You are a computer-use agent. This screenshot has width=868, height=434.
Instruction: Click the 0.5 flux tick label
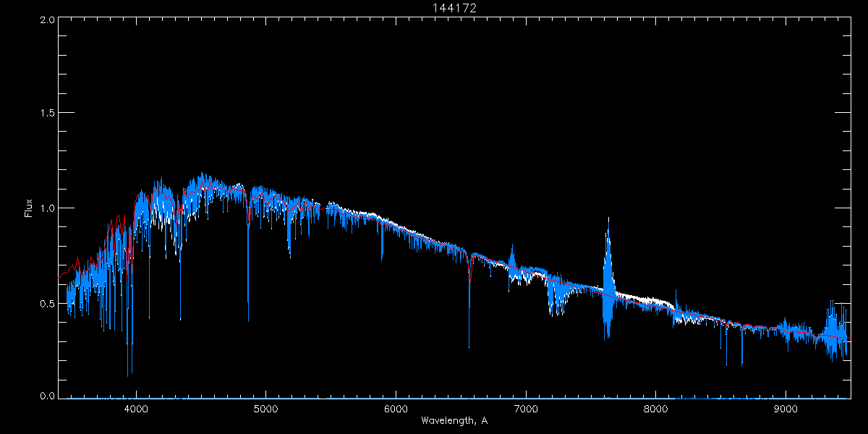[47, 303]
